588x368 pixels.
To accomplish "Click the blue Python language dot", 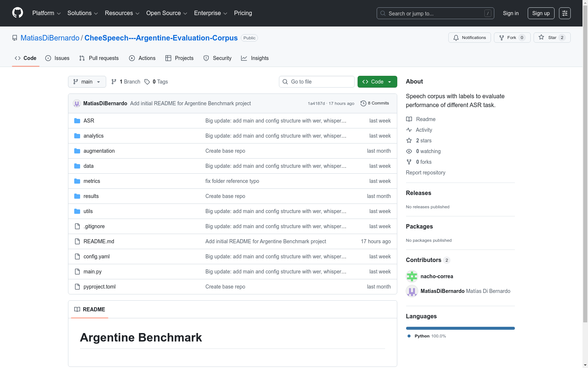I will click(409, 336).
